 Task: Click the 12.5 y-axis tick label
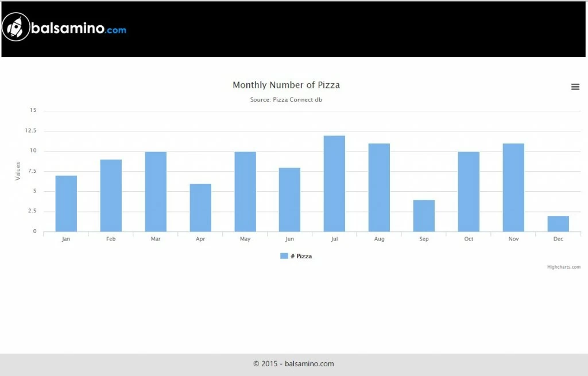click(31, 130)
